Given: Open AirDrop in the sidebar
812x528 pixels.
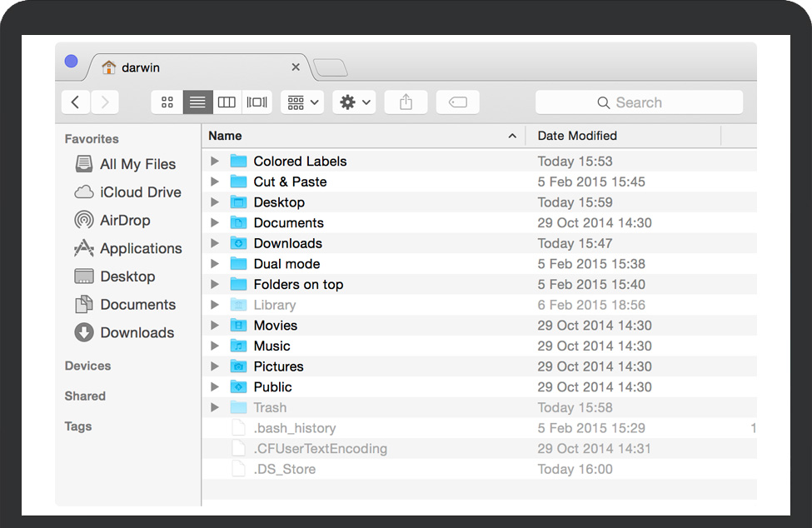Looking at the screenshot, I should coord(124,221).
